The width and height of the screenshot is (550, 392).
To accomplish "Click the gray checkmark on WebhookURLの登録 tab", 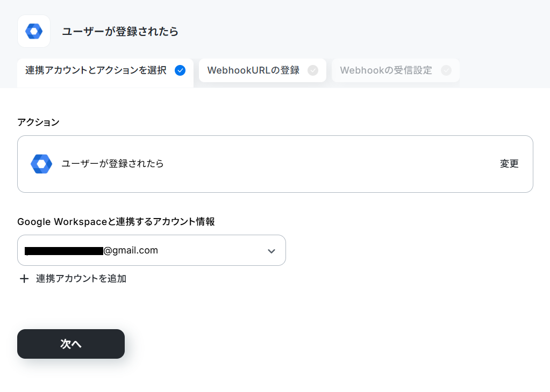I will (x=313, y=70).
